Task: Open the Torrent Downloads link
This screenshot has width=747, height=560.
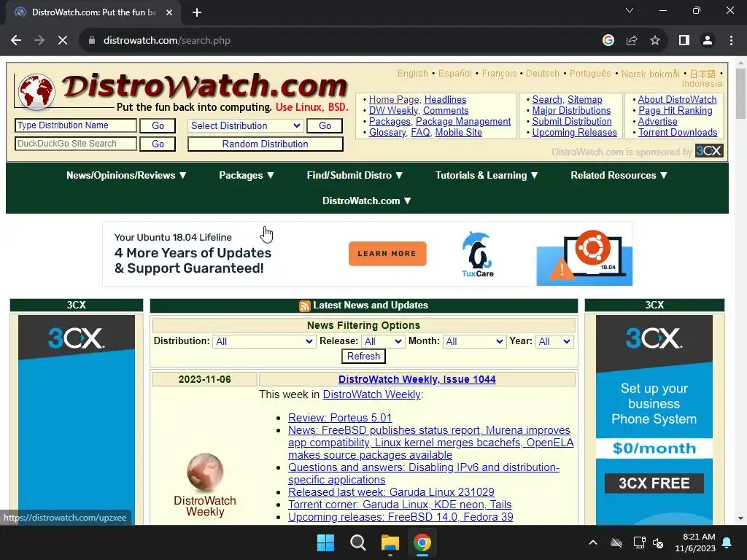Action: click(x=678, y=133)
